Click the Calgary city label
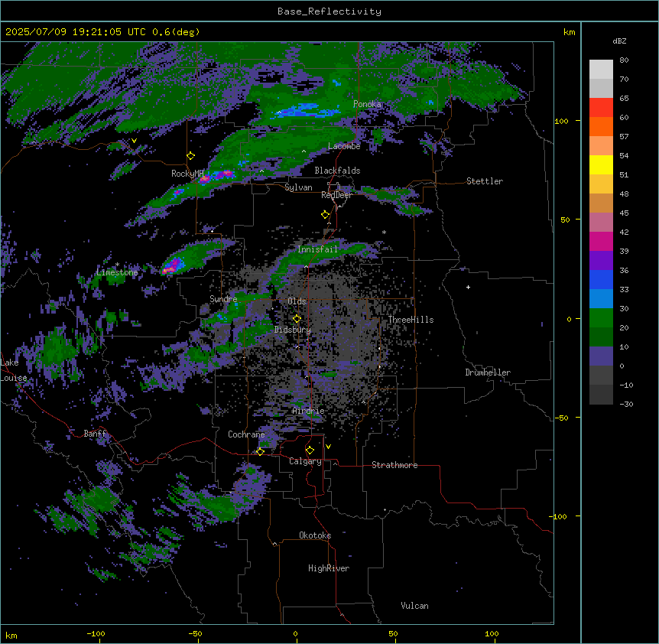This screenshot has width=659, height=644. [305, 461]
